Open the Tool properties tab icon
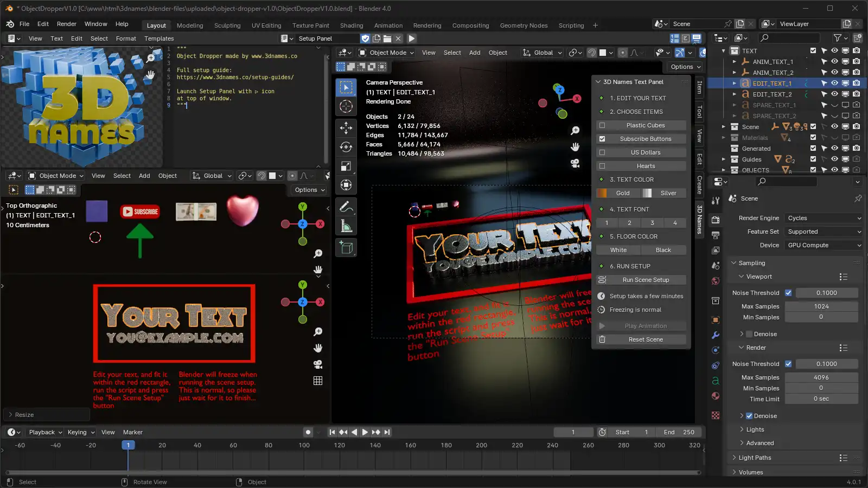Screen dimensions: 868x488 716,200
